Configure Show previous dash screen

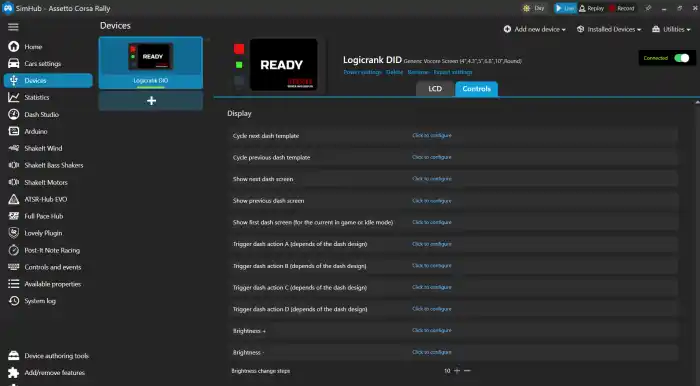point(432,201)
